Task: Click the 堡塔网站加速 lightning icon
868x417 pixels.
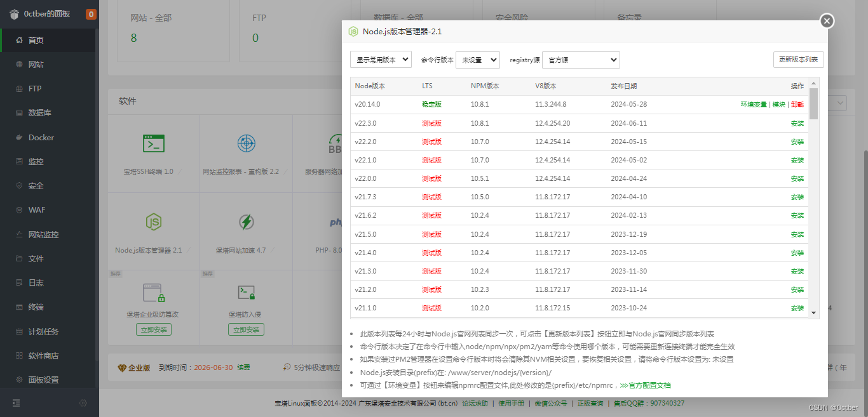Action: [x=247, y=222]
